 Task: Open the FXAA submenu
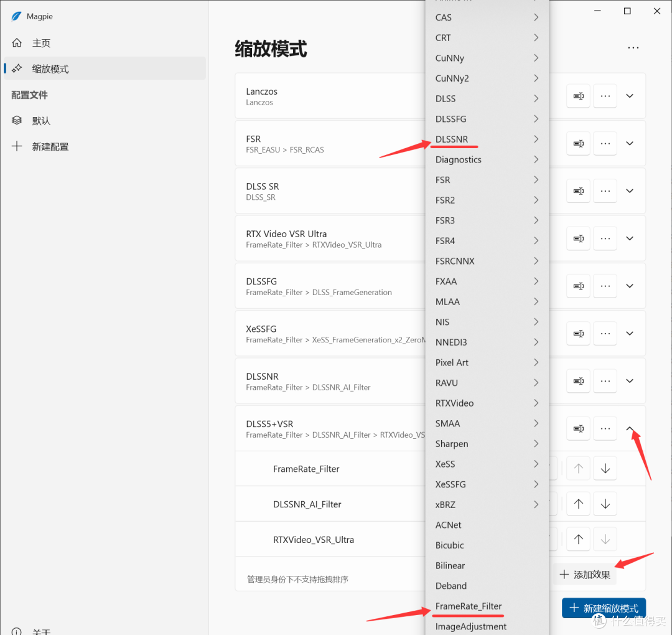pos(487,281)
